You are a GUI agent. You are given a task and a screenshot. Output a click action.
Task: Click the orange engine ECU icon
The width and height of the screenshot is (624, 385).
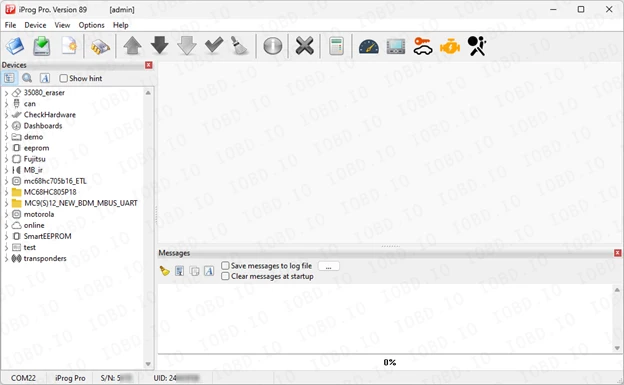(x=450, y=47)
